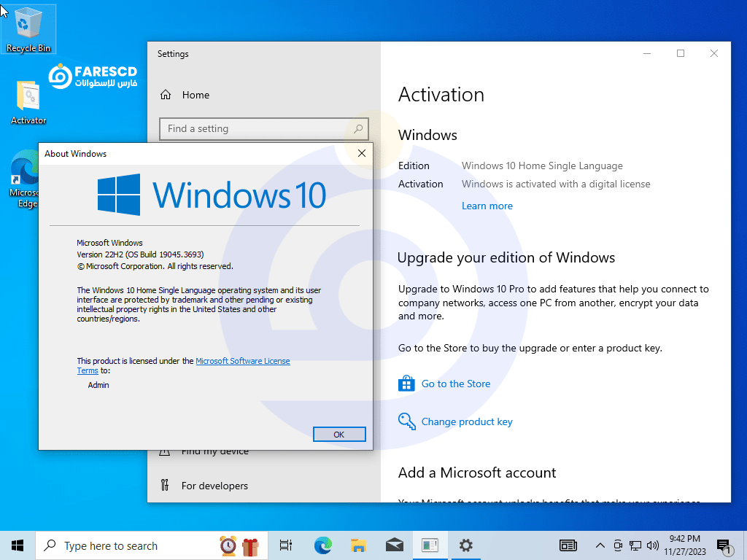Click the Find a setting field

click(264, 128)
